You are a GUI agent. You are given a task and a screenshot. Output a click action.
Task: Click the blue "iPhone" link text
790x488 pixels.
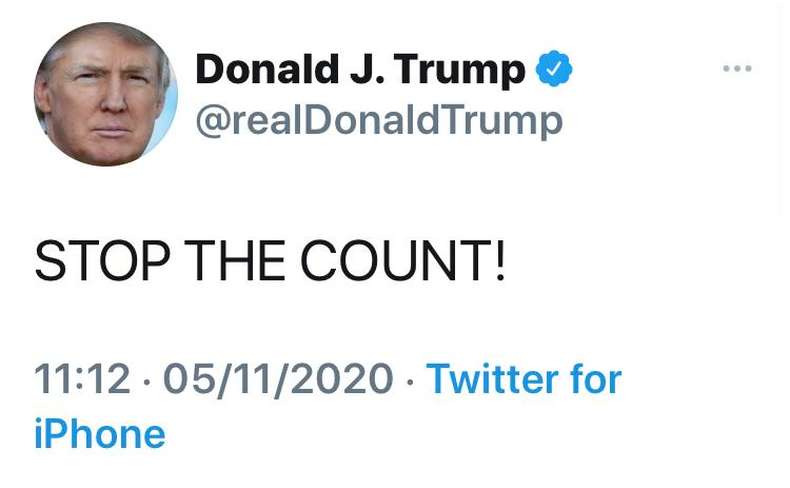pyautogui.click(x=100, y=434)
